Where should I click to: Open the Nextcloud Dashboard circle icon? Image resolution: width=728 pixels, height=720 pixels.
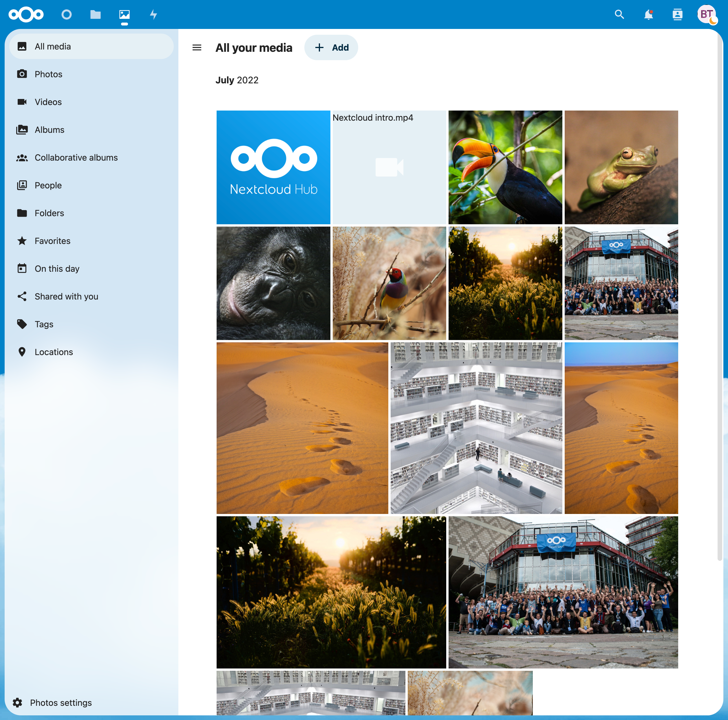point(67,15)
